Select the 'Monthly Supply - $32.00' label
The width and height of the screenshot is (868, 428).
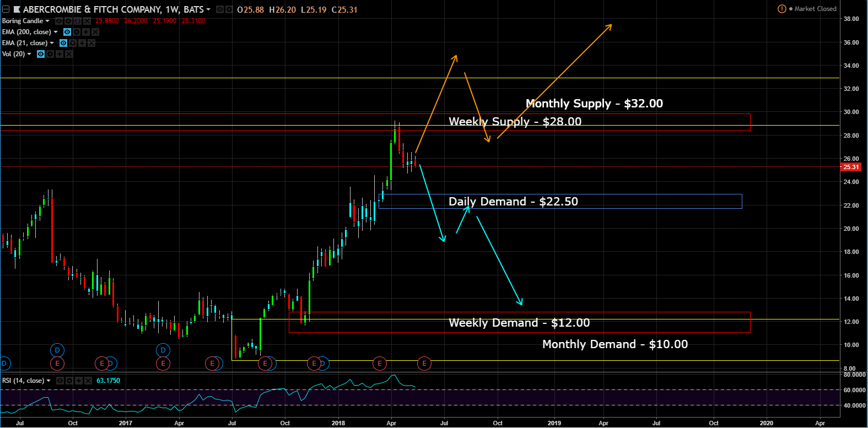[x=594, y=104]
